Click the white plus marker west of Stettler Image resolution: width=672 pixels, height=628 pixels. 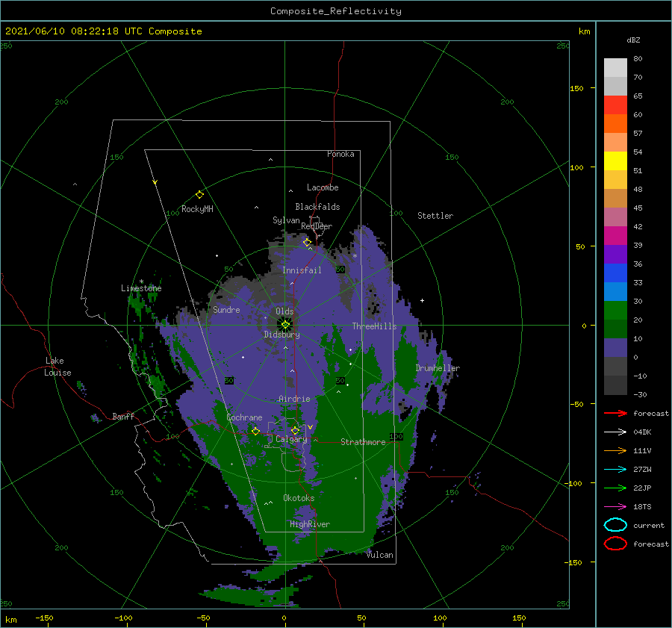click(422, 300)
